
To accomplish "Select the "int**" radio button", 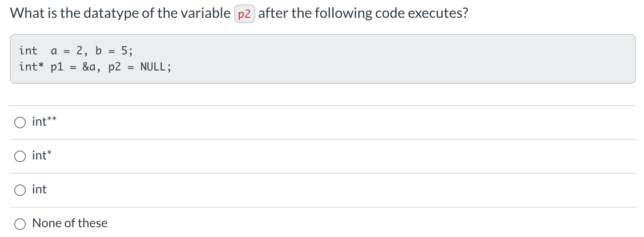I will [x=20, y=123].
